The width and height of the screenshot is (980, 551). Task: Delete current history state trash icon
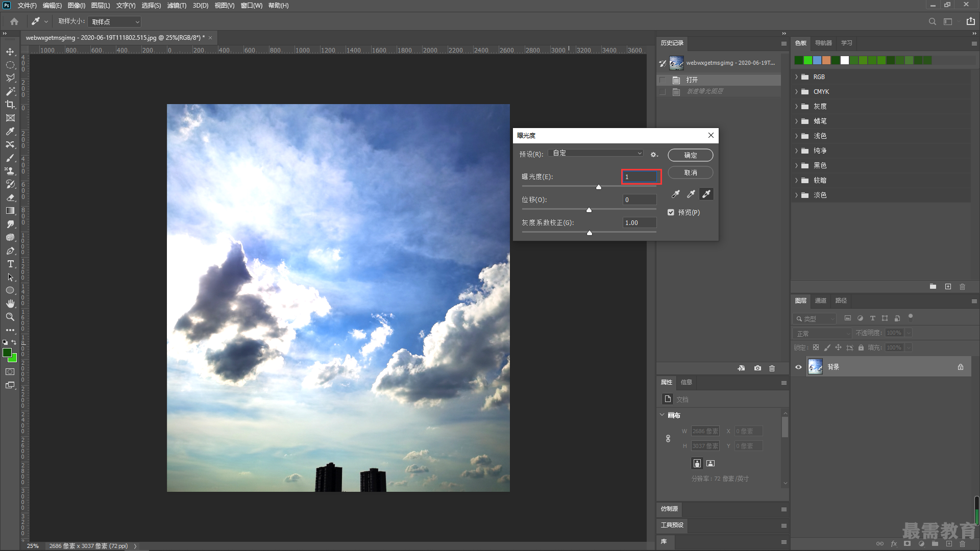pos(772,368)
